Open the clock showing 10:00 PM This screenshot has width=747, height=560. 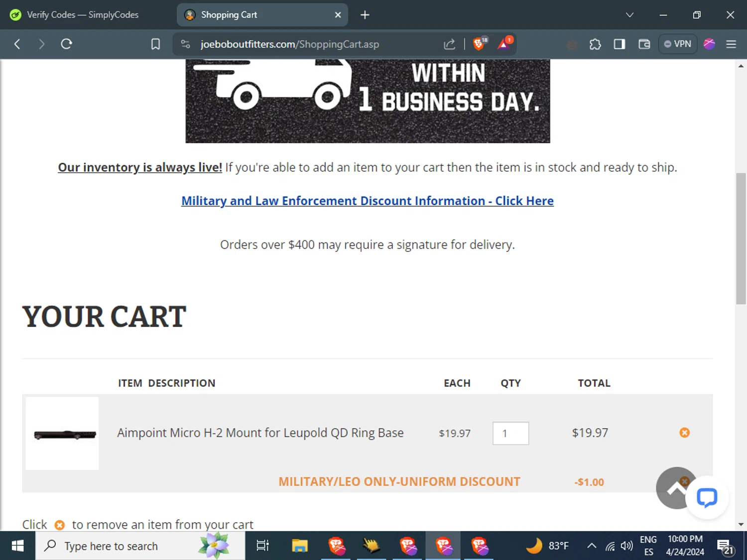(685, 546)
